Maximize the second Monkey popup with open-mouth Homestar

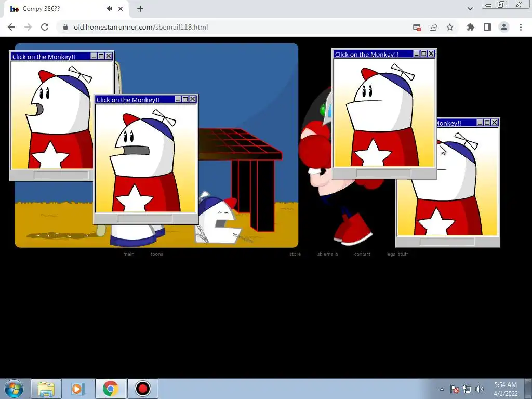[185, 99]
